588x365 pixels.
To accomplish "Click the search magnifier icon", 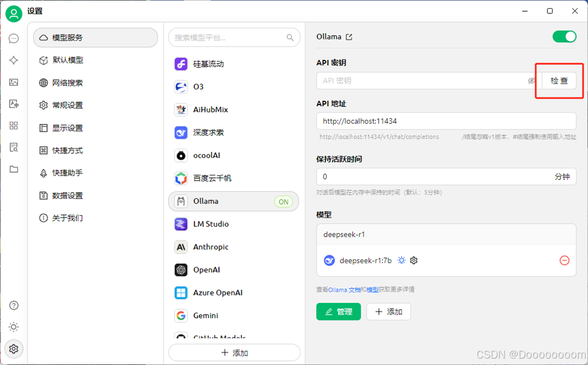I will click(290, 38).
